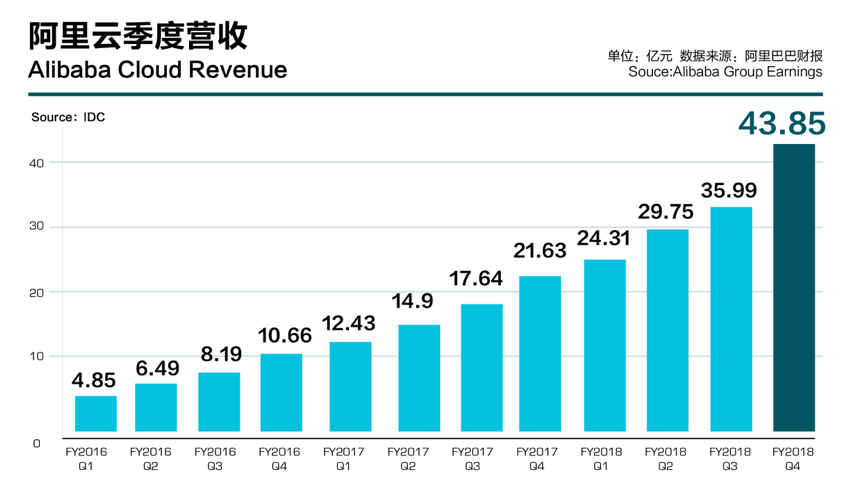Viewport: 865px width, 491px height.
Task: Select the FY2016 Q3 bar
Action: tap(219, 402)
